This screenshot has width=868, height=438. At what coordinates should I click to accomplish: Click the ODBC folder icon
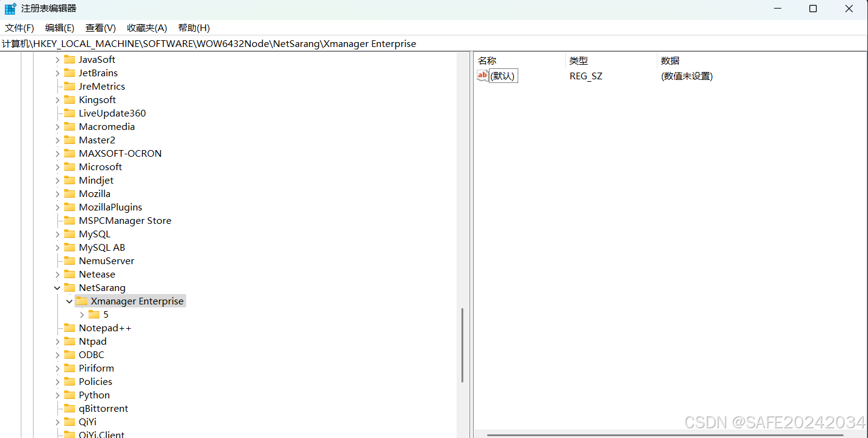[70, 354]
